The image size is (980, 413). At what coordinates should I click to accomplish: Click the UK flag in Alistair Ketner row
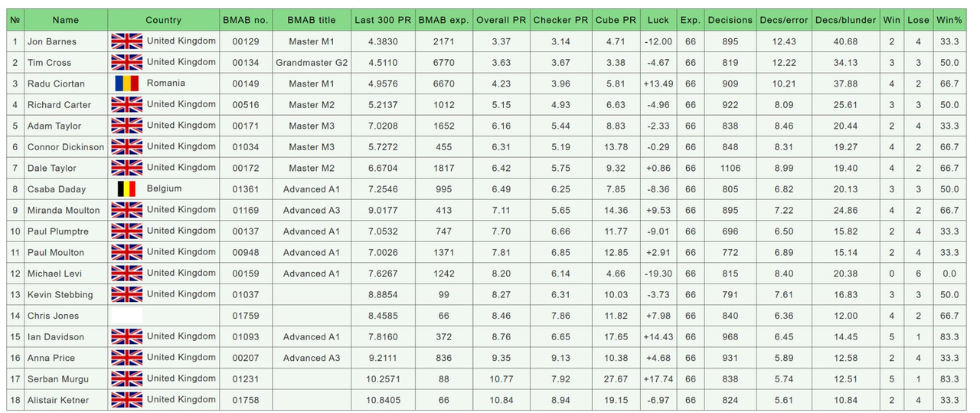click(127, 399)
